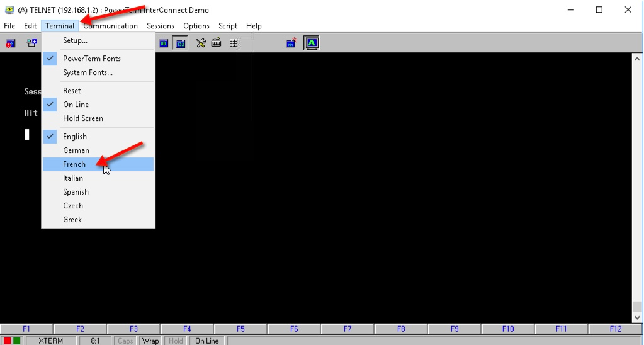Open System Fonts... dialog
Screen dimensions: 644x345
click(98, 72)
